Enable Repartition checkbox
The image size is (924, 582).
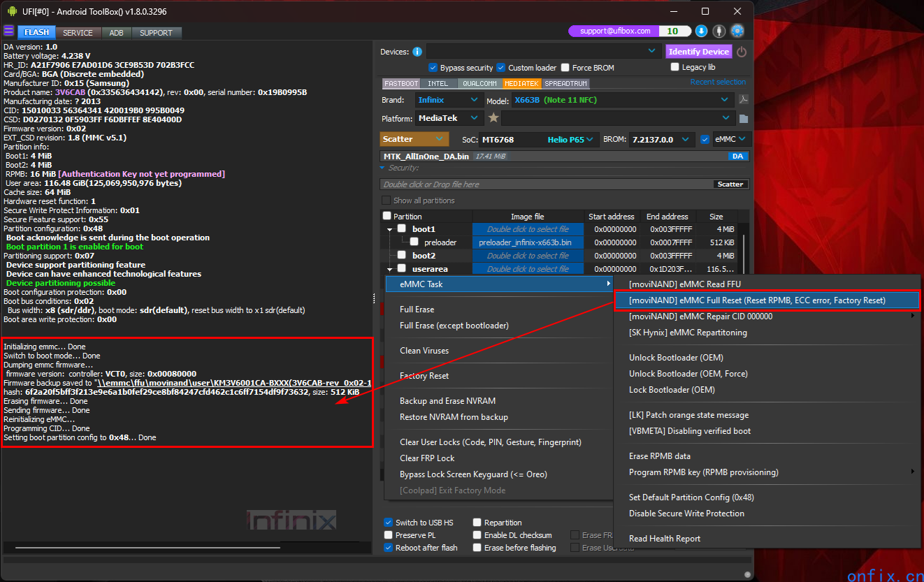point(477,523)
